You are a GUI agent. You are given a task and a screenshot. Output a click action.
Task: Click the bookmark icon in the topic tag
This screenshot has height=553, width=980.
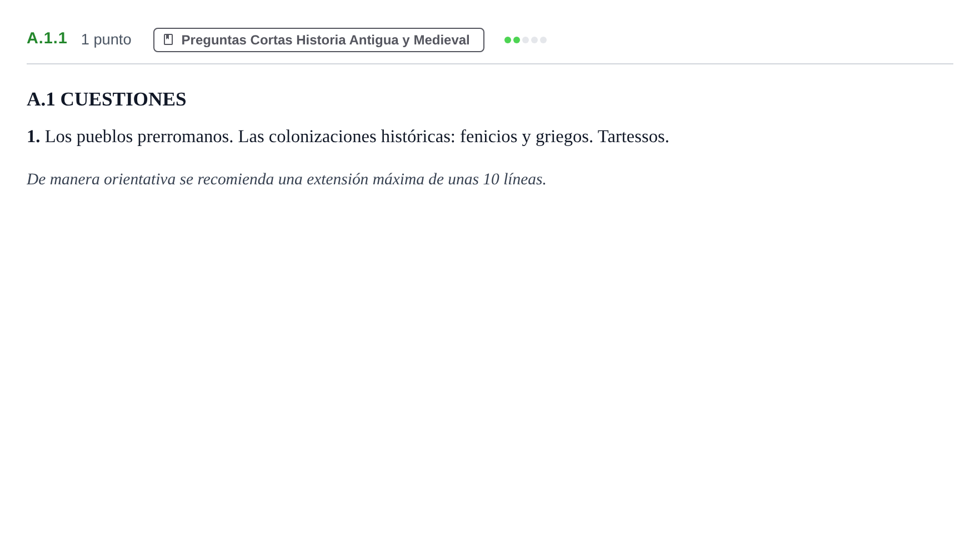click(168, 39)
